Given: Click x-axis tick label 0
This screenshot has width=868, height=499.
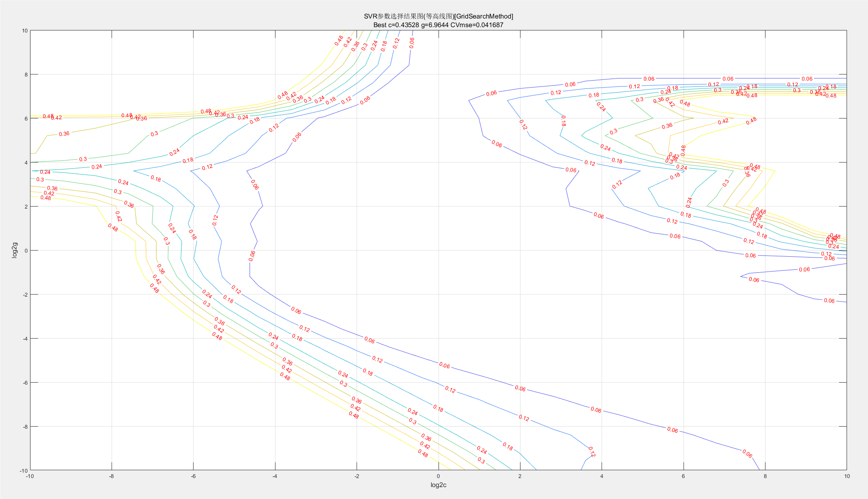Looking at the screenshot, I should [x=438, y=476].
